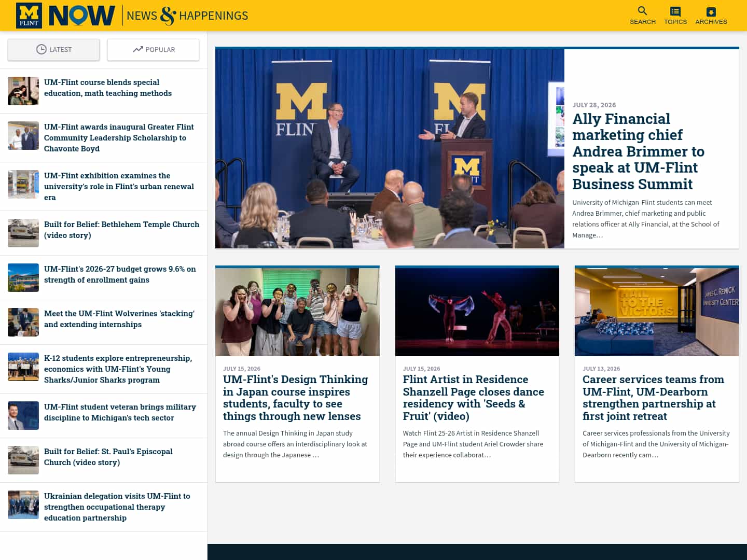Open Young Sharks/Junior Sharks program article
This screenshot has height=560, width=747.
(118, 369)
